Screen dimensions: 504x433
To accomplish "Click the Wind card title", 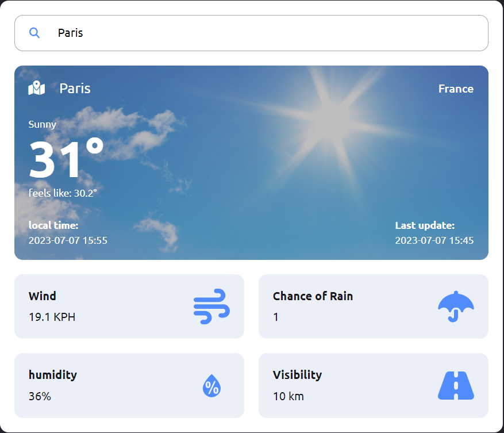I will [43, 296].
